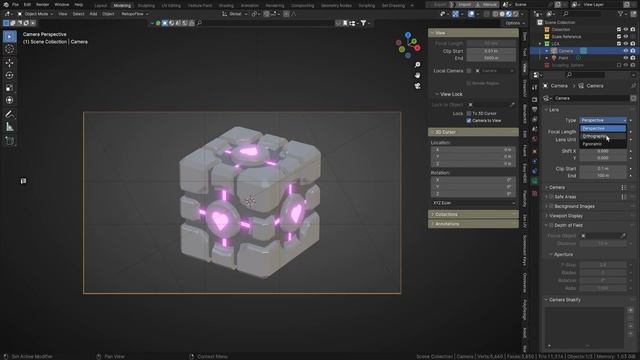Click the navigation gizmo red X axis

tap(418, 48)
